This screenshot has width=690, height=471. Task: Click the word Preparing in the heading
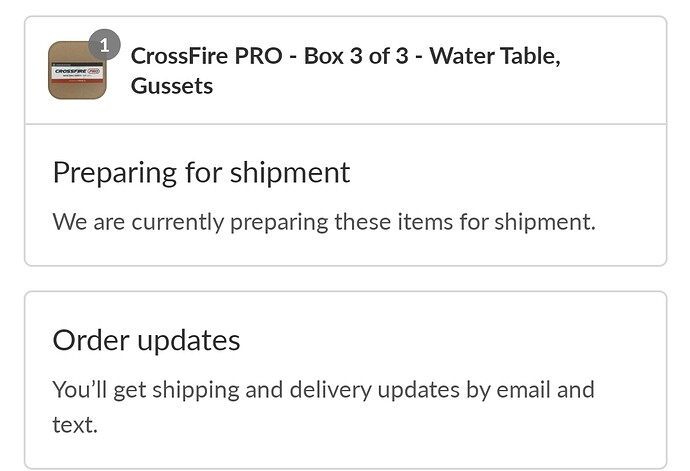click(115, 173)
